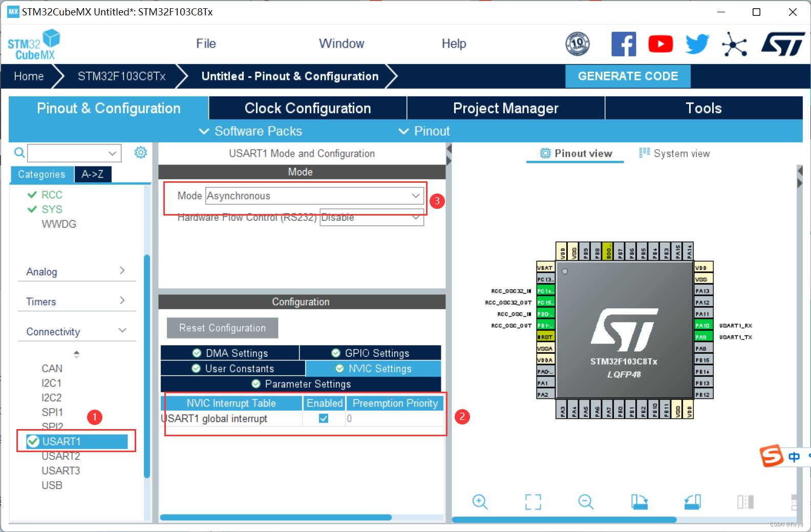The height and width of the screenshot is (532, 811).
Task: Click the STM32F103C8Tx breadcrumb
Action: (x=122, y=76)
